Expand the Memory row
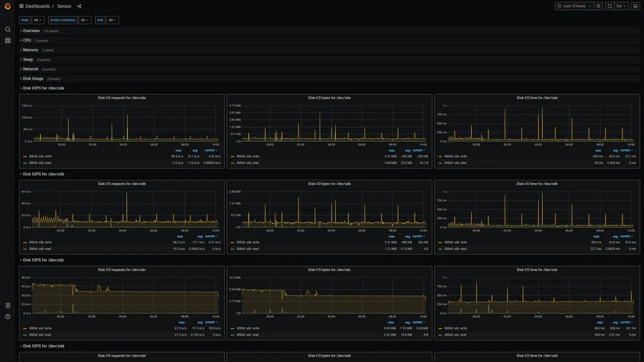The image size is (644, 362). point(30,50)
